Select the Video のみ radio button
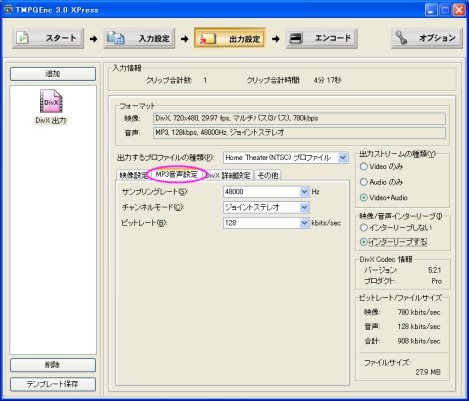 (364, 166)
